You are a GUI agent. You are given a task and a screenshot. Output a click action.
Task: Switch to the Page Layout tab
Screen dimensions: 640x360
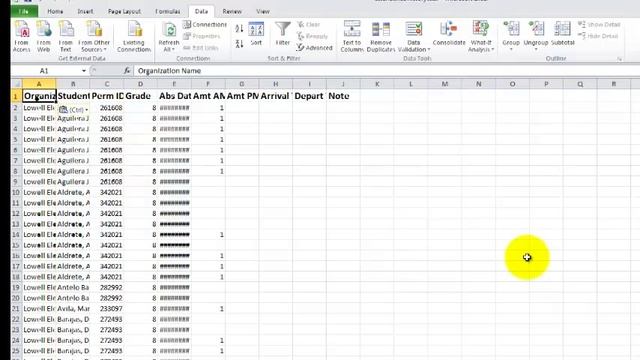tap(124, 11)
